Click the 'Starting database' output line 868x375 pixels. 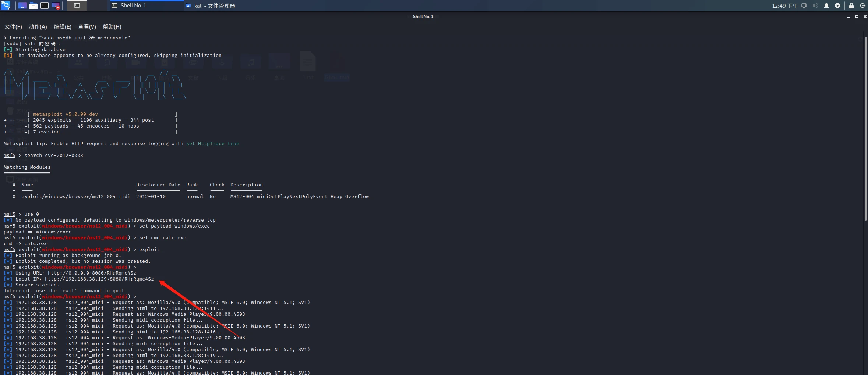click(x=35, y=50)
